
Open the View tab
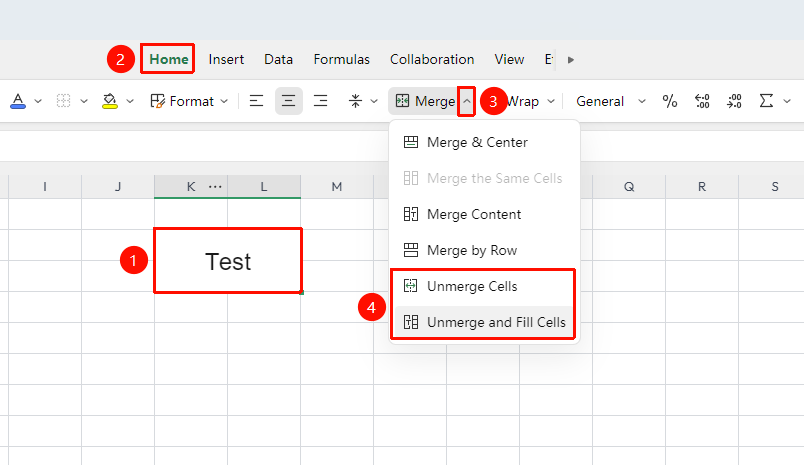point(509,59)
